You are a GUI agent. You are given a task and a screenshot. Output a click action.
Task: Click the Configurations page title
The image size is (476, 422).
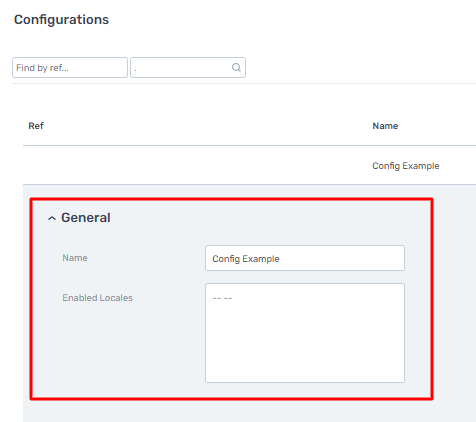coord(61,20)
